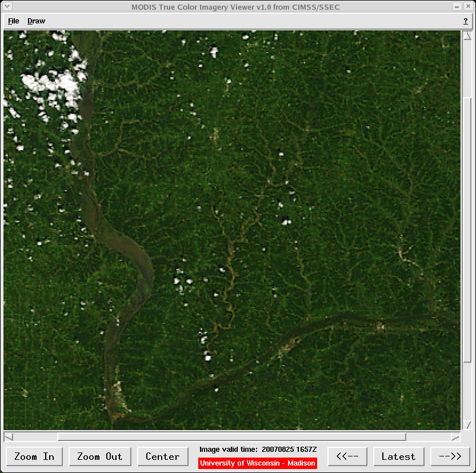Jump to the Latest image
Viewport: 476px width, 473px height.
point(399,456)
